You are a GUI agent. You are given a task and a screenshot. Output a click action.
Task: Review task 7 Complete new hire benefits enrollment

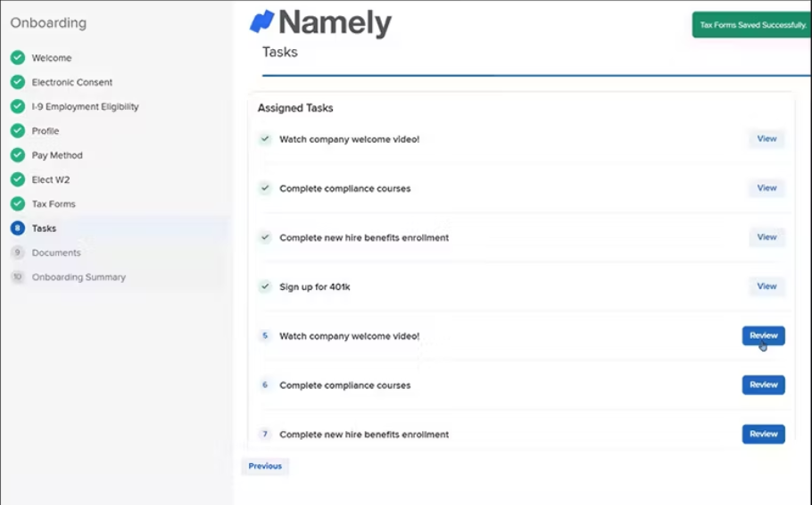coord(763,434)
